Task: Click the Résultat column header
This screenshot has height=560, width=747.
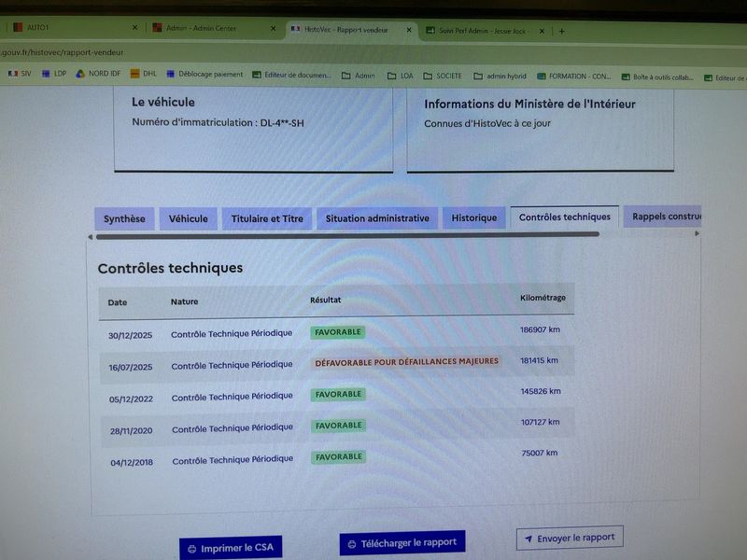Action: point(325,300)
